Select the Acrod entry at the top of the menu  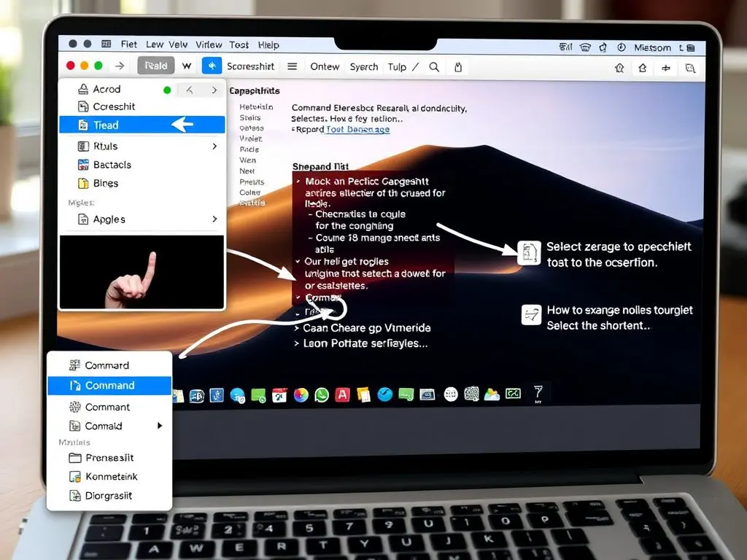(x=107, y=90)
